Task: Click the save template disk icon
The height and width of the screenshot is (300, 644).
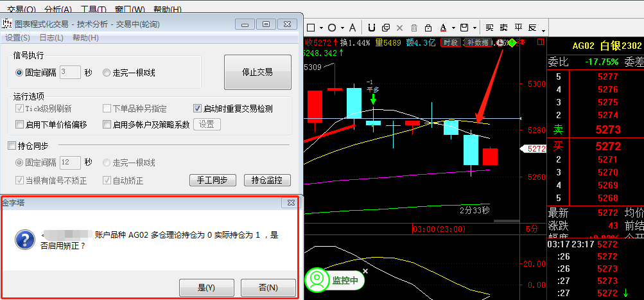Action: coord(464,28)
